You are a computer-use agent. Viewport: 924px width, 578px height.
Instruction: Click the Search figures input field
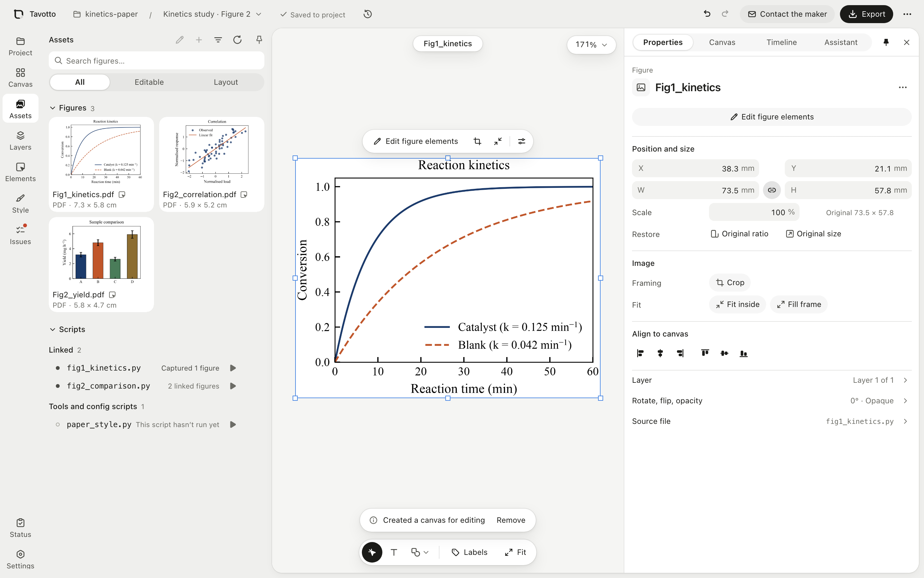coord(157,61)
